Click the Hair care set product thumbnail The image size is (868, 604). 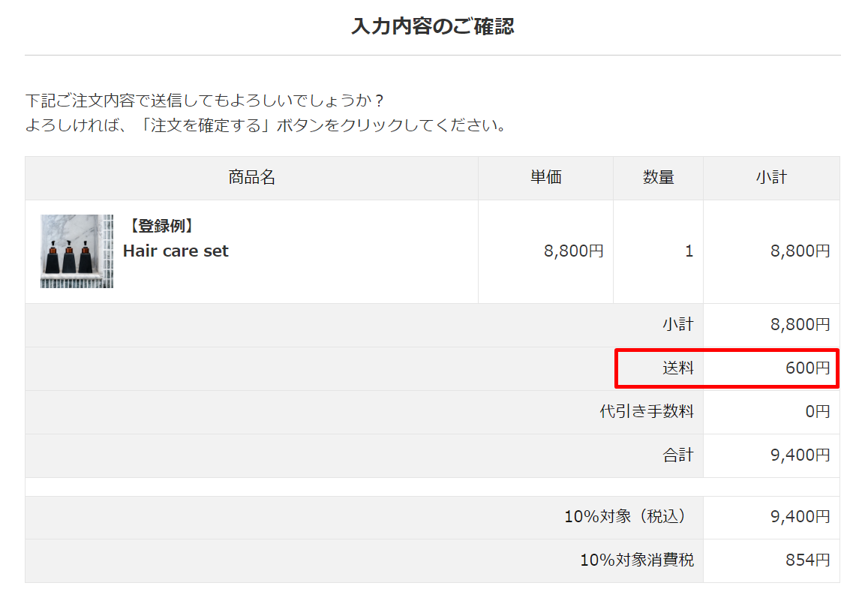pos(77,251)
